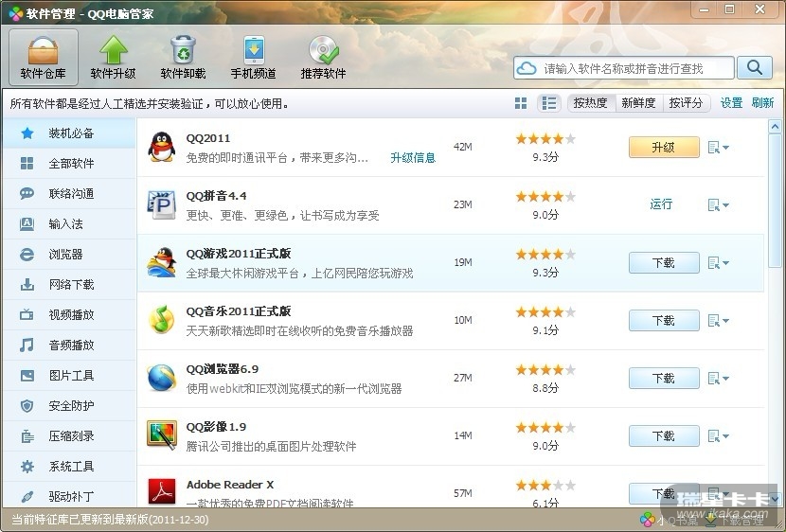786x532 pixels.
Task: Click the QQ影像1.9 picture icon
Action: [161, 434]
